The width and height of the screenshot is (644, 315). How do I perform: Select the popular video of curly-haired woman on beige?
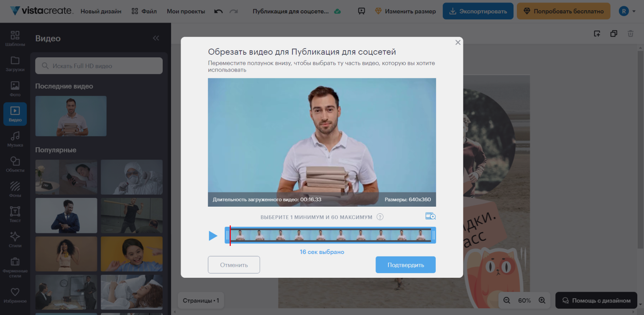click(x=66, y=254)
